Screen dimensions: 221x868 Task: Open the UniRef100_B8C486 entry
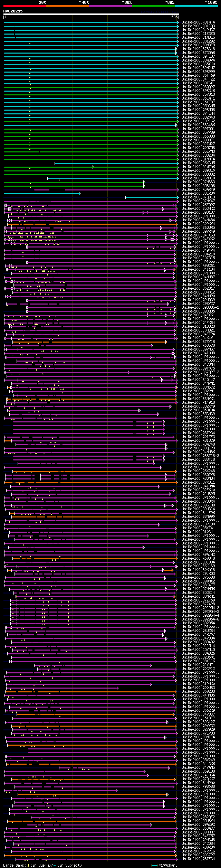(x=198, y=125)
